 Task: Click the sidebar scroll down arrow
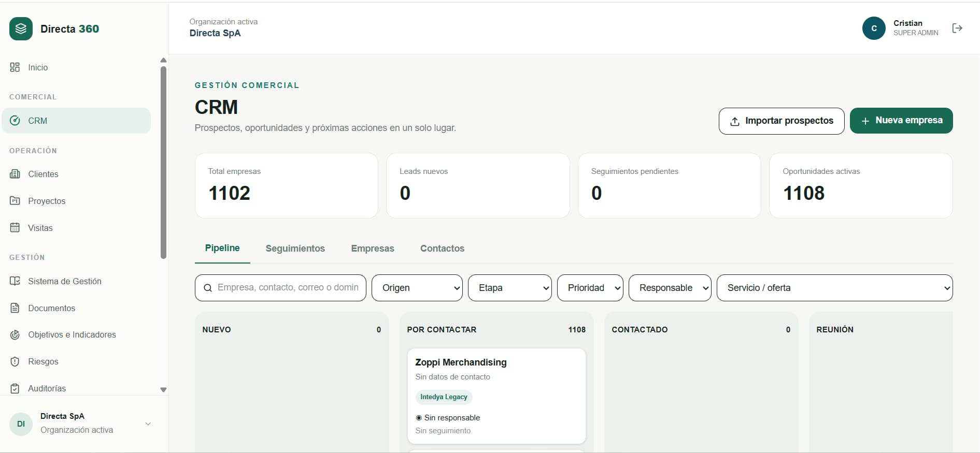164,390
